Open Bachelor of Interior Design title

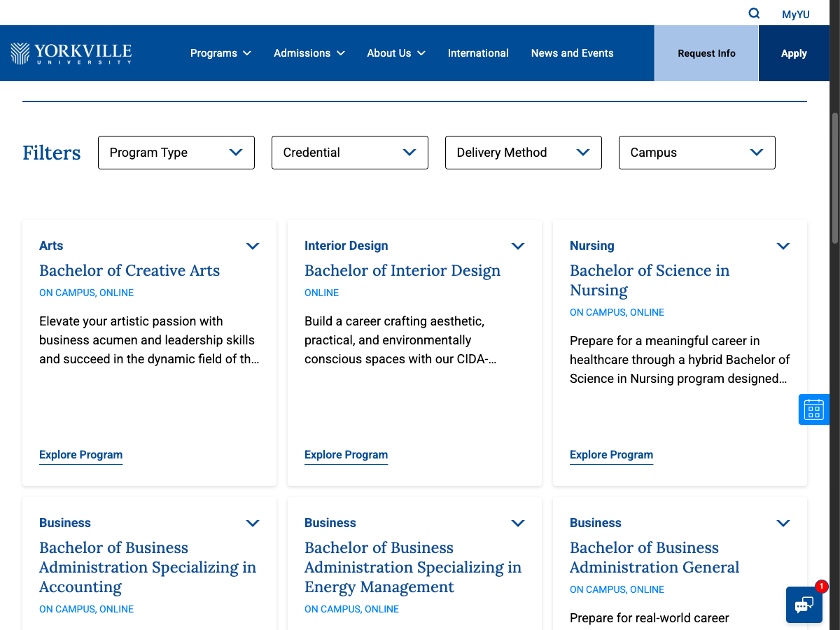point(402,271)
